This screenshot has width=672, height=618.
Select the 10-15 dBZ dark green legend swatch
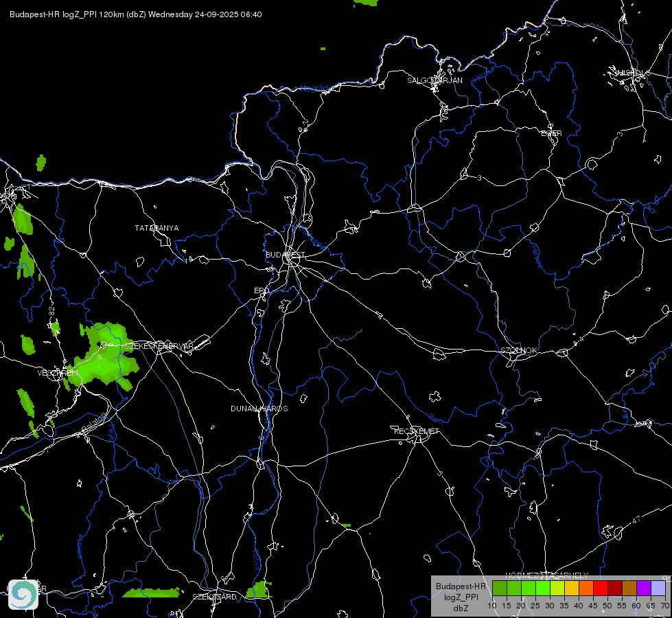tap(499, 588)
